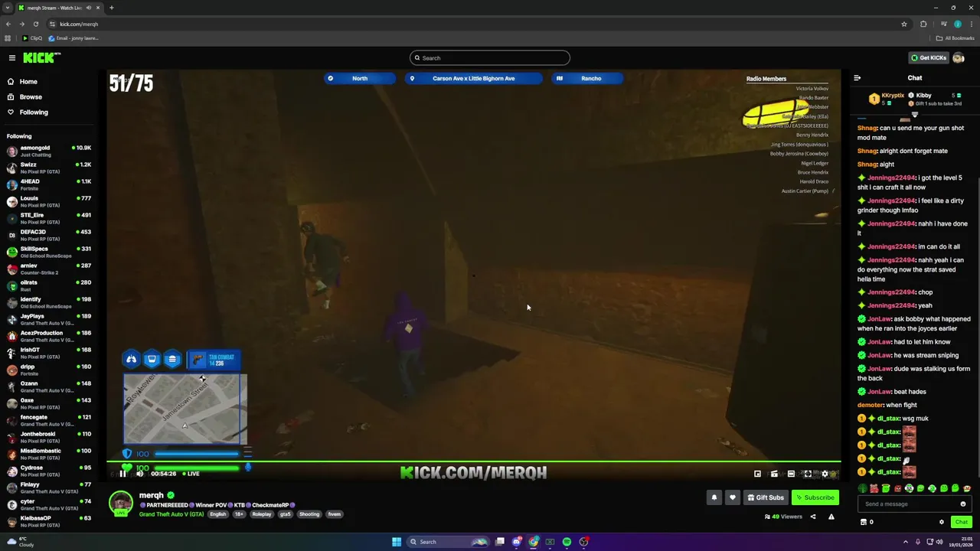The height and width of the screenshot is (551, 980).
Task: Go back in browser history
Action: pos(8,24)
